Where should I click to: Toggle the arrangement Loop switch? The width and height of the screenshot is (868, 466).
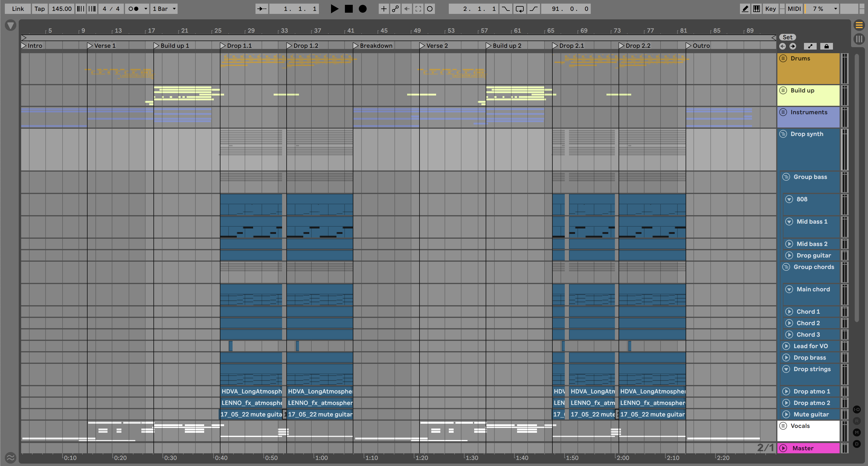point(519,9)
